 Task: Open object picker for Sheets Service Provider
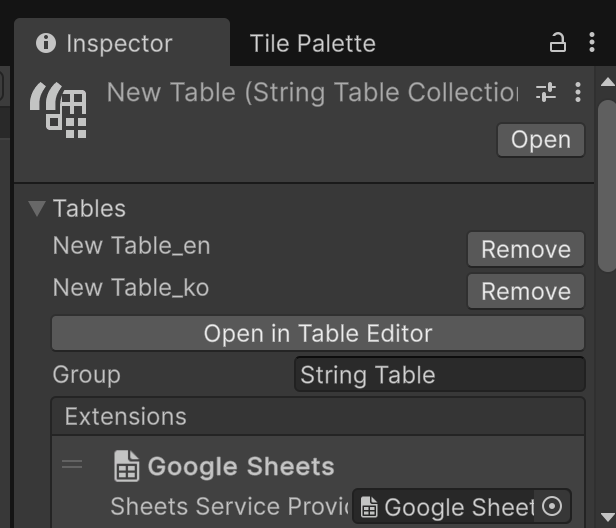pos(551,507)
